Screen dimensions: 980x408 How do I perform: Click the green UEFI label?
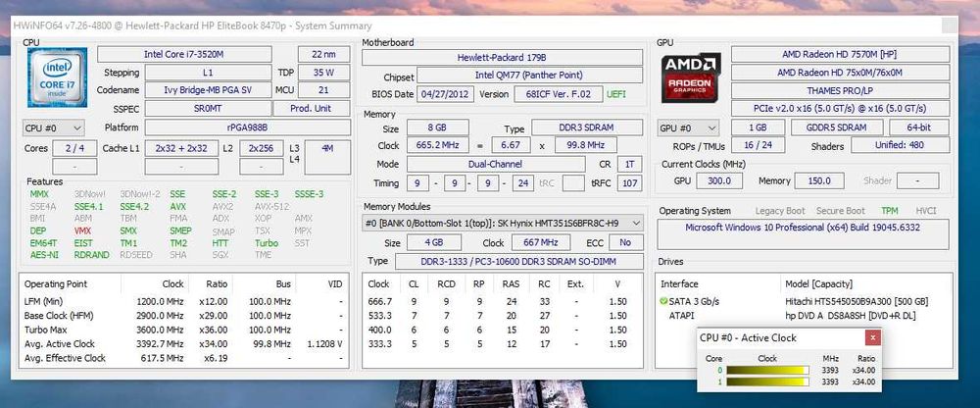pyautogui.click(x=615, y=94)
